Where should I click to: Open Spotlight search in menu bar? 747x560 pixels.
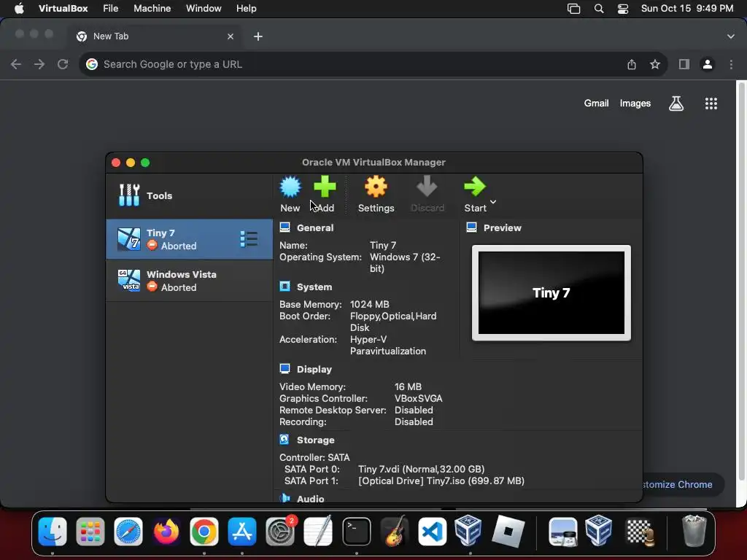(x=599, y=9)
